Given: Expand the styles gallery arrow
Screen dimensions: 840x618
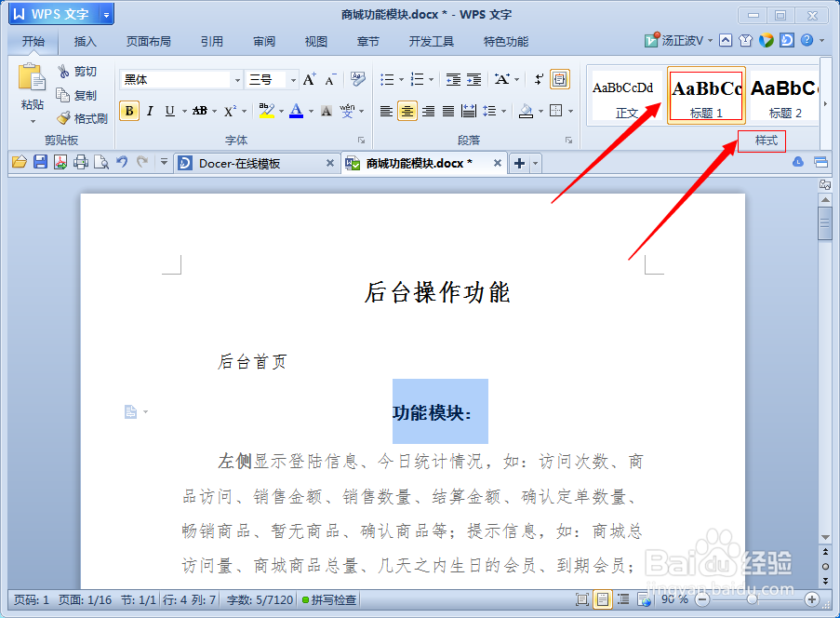Looking at the screenshot, I should tap(825, 103).
